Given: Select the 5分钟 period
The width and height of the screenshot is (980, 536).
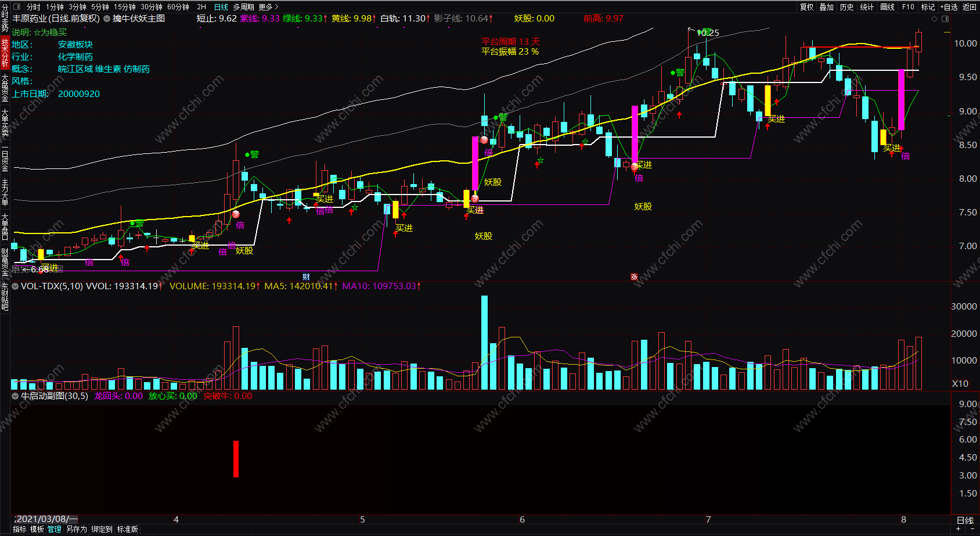Looking at the screenshot, I should (100, 7).
